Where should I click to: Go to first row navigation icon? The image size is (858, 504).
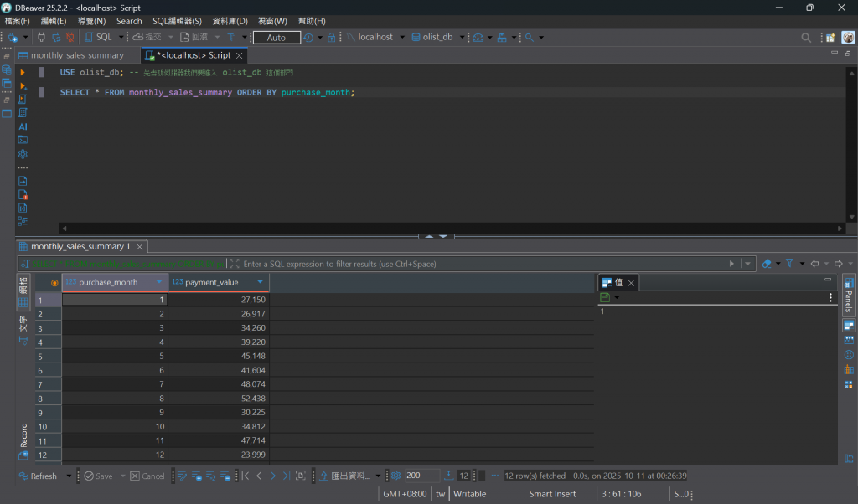246,476
